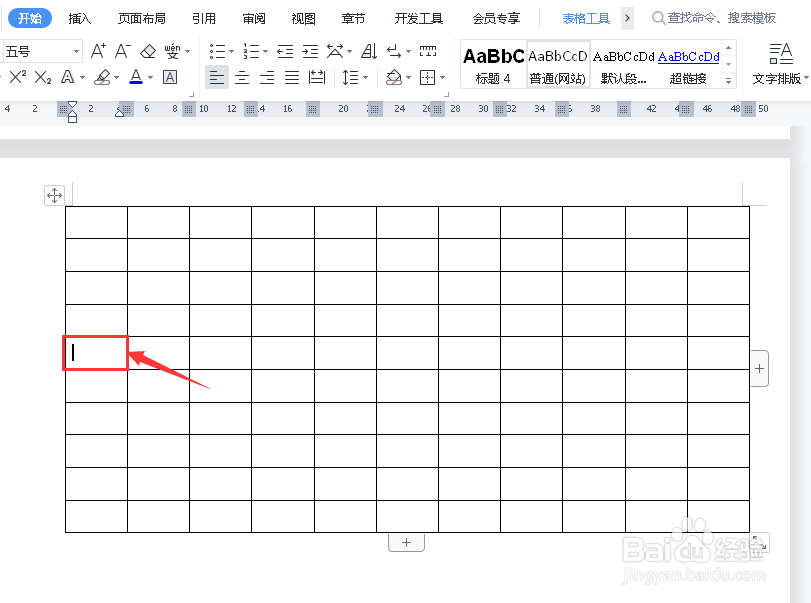Open the paragraph dialog launcher

446,95
